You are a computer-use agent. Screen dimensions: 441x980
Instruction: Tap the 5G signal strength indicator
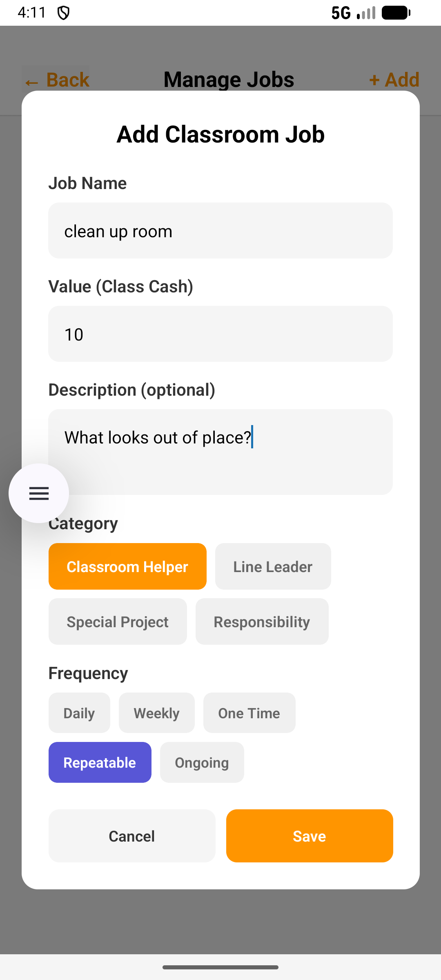(353, 13)
